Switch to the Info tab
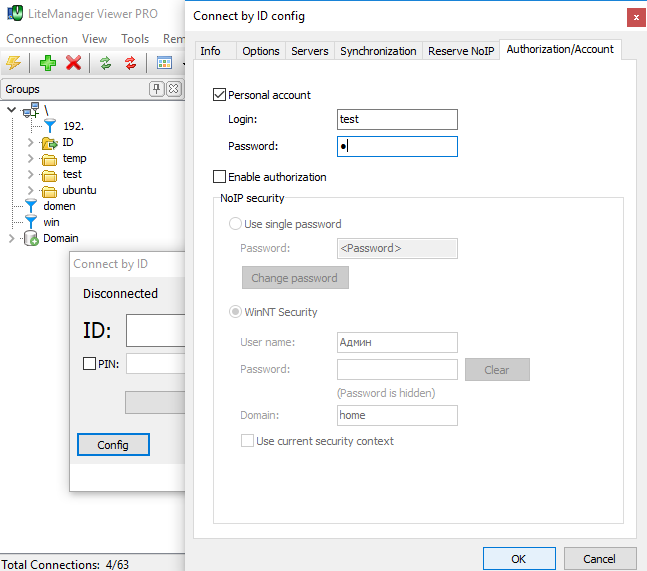 point(215,51)
